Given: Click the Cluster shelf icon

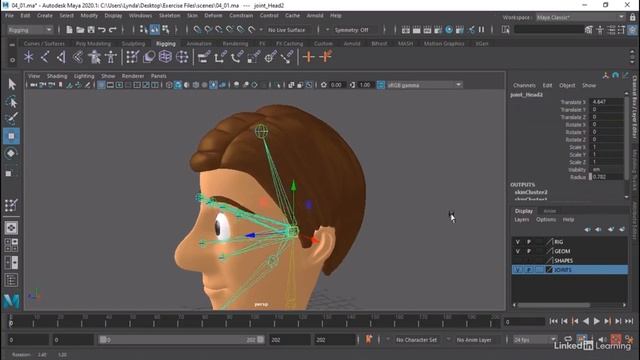Looking at the screenshot, I should coord(182,57).
